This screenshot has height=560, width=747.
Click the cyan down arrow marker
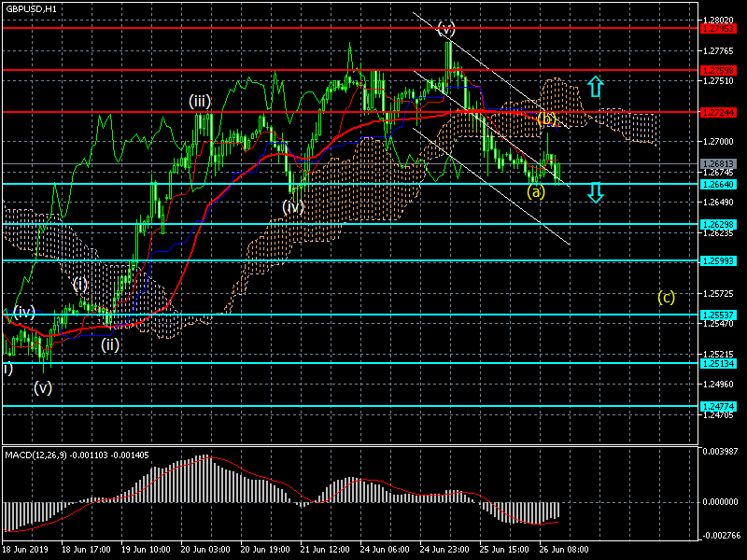pos(596,192)
